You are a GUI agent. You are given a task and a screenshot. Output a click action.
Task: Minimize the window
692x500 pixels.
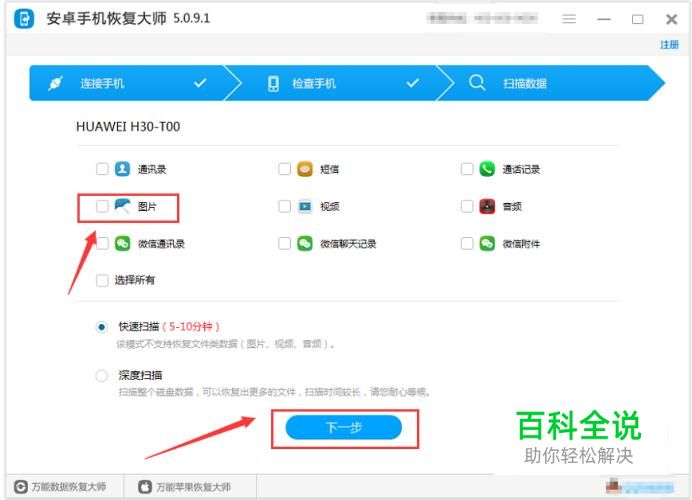coord(604,19)
